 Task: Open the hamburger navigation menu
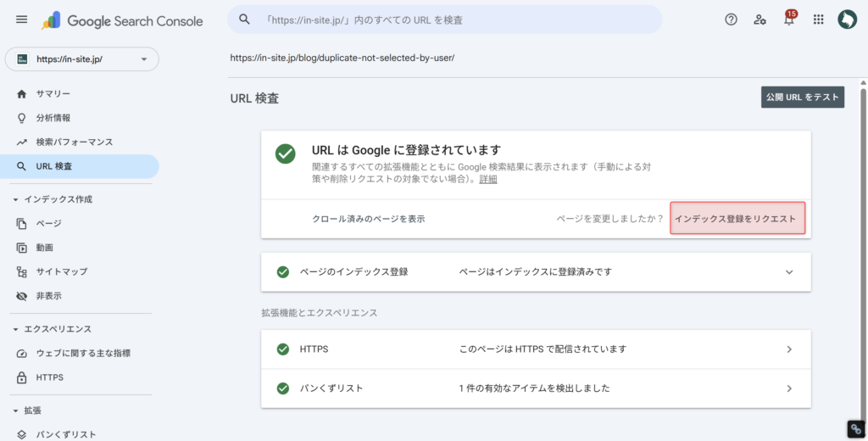(x=21, y=20)
